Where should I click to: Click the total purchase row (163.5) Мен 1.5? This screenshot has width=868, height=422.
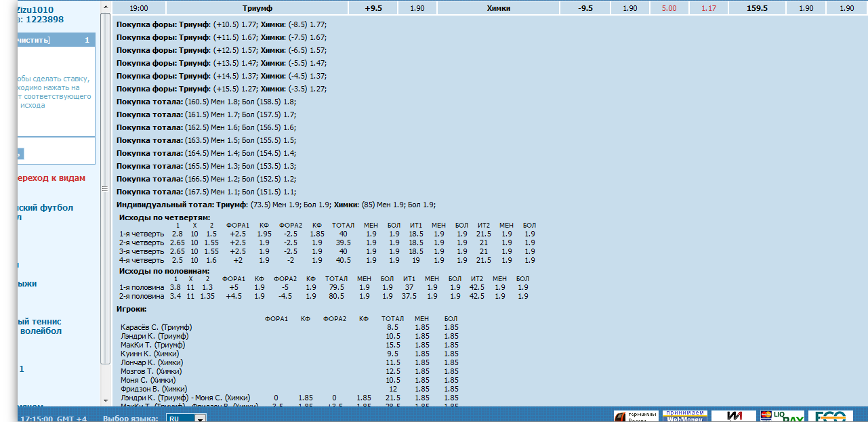[207, 140]
